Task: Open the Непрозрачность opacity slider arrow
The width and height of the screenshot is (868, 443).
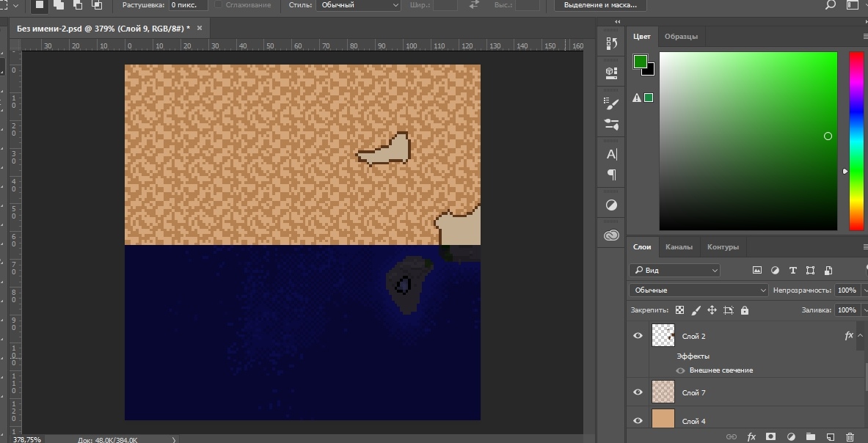Action: coord(864,290)
